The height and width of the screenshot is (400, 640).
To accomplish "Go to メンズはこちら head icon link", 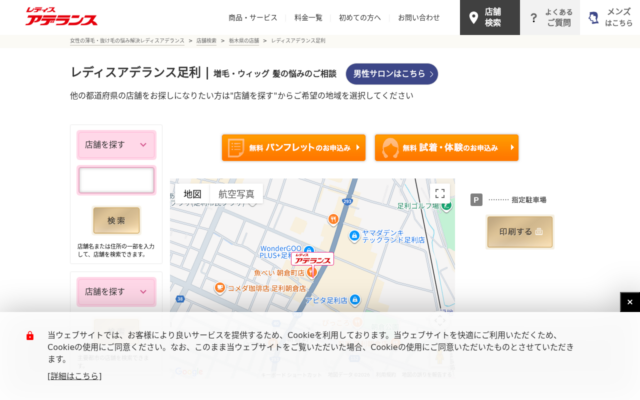I will 610,17.
